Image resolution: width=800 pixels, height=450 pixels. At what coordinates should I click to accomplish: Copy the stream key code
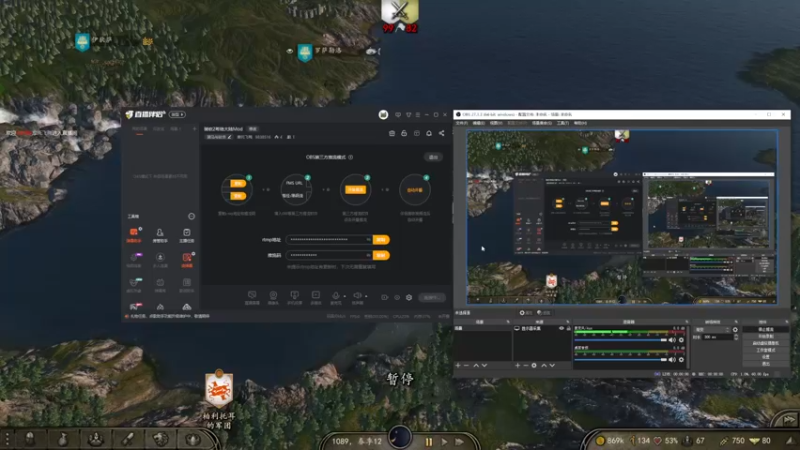pos(381,255)
